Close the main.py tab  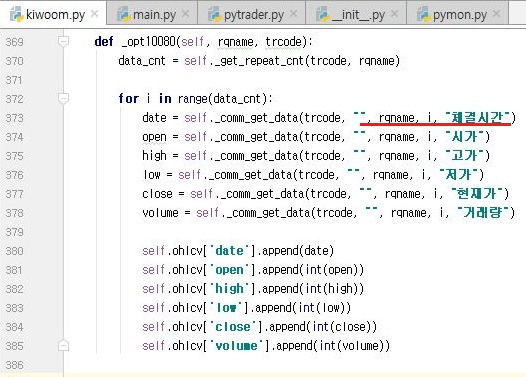click(x=185, y=13)
